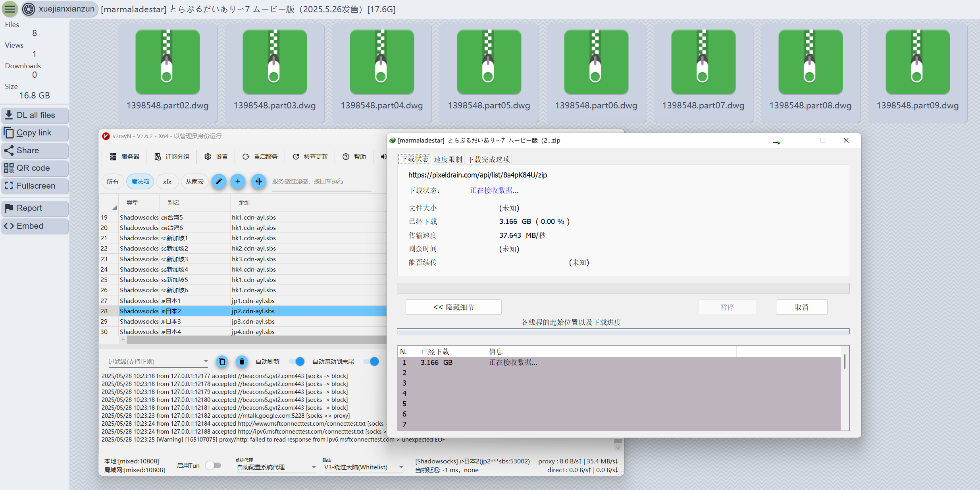
Task: Focus the 服务器过滤器 filter input
Action: 322,182
